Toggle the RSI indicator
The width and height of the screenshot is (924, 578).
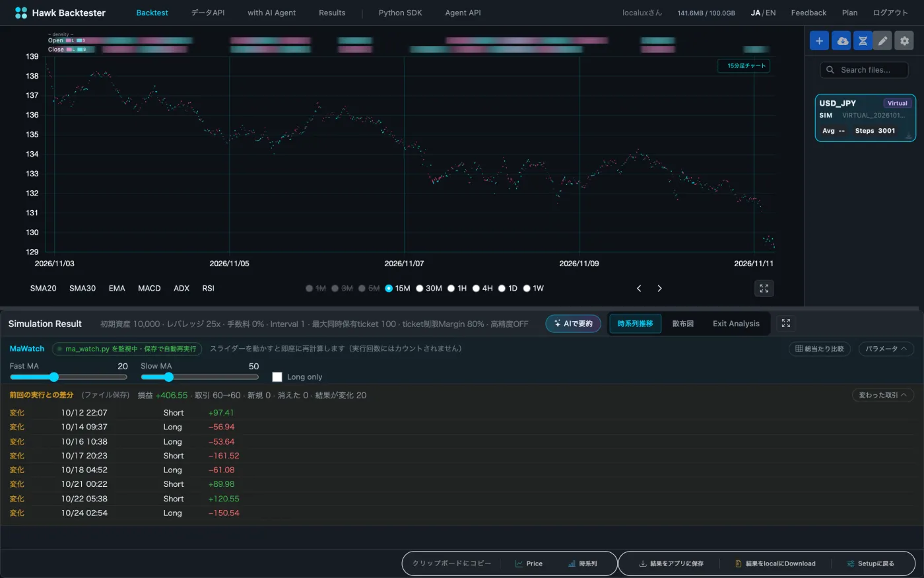pyautogui.click(x=208, y=288)
